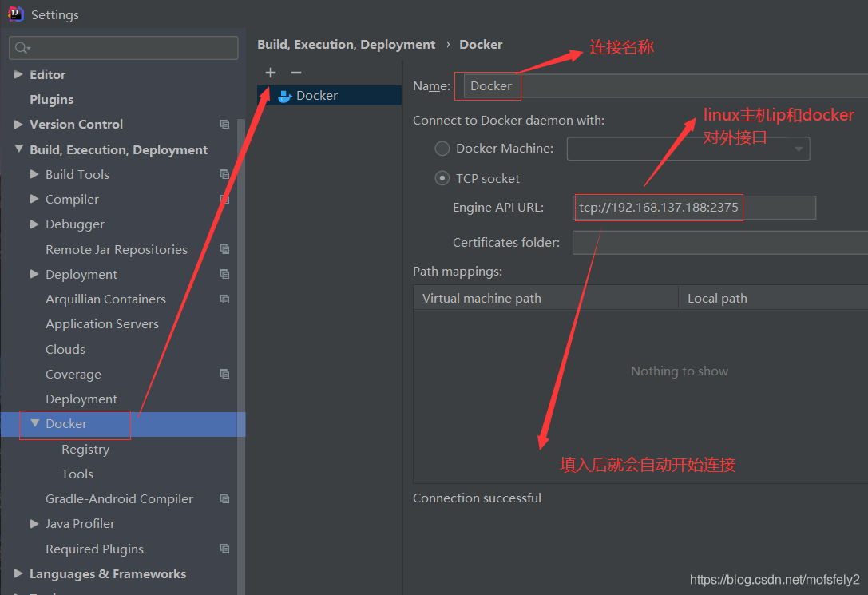
Task: Click the project-level icon beside Version Control
Action: tap(224, 124)
